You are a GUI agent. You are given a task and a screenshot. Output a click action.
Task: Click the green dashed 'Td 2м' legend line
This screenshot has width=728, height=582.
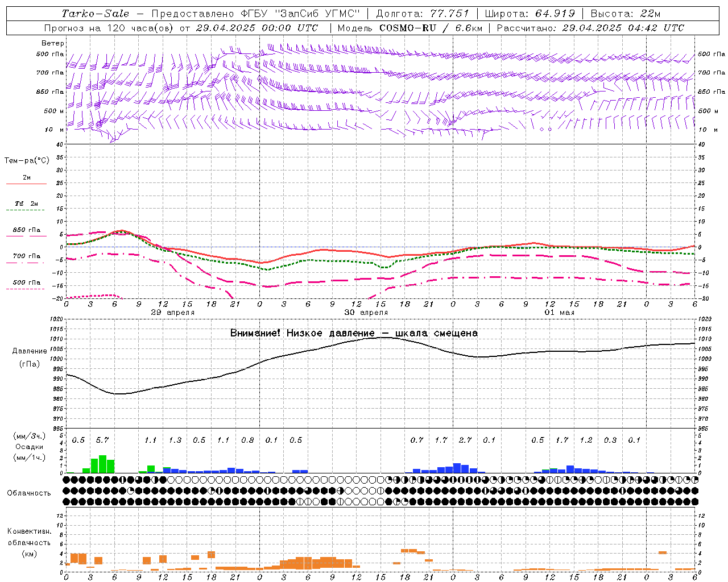(x=25, y=210)
